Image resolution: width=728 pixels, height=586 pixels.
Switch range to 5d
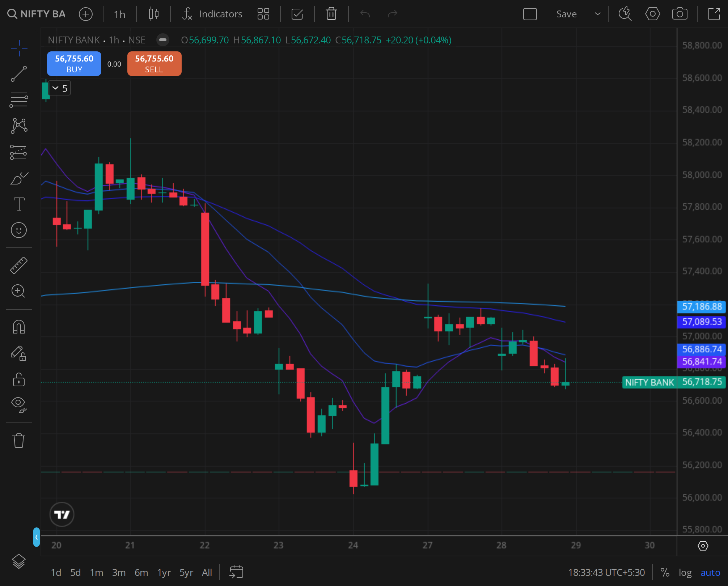(x=75, y=573)
